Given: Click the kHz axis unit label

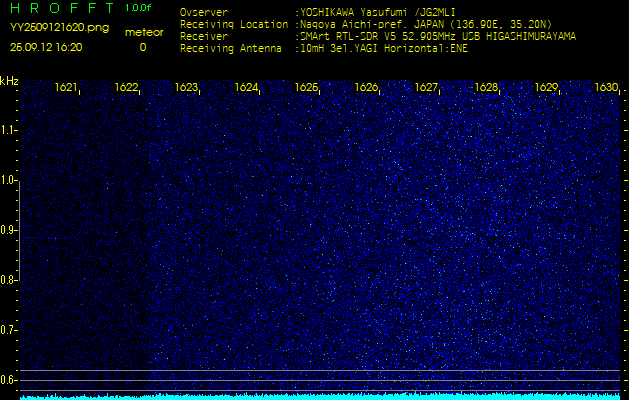Looking at the screenshot, I should click(9, 81).
